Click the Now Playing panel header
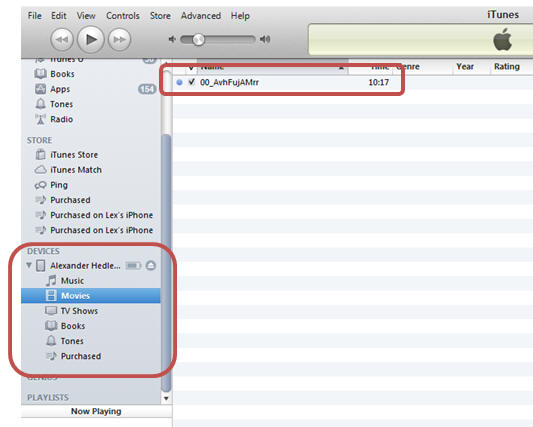This screenshot has width=533, height=427. click(x=96, y=411)
